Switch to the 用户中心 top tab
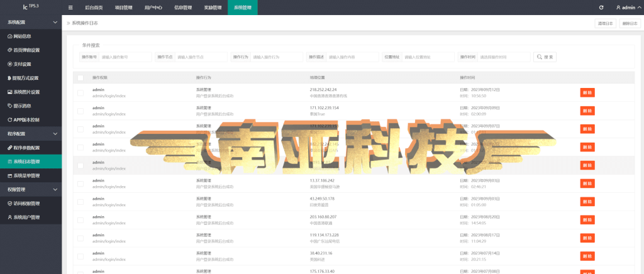 tap(153, 8)
